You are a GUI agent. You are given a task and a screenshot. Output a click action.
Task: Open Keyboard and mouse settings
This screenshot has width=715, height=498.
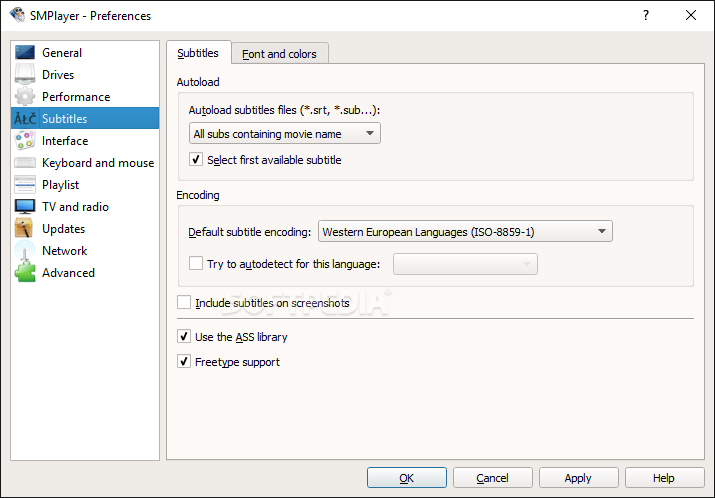click(x=85, y=162)
